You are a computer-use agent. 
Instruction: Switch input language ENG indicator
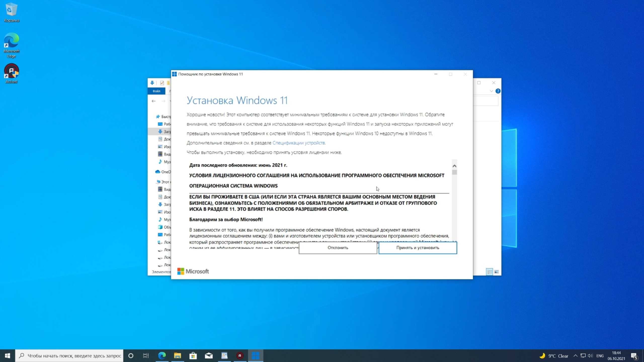point(600,356)
